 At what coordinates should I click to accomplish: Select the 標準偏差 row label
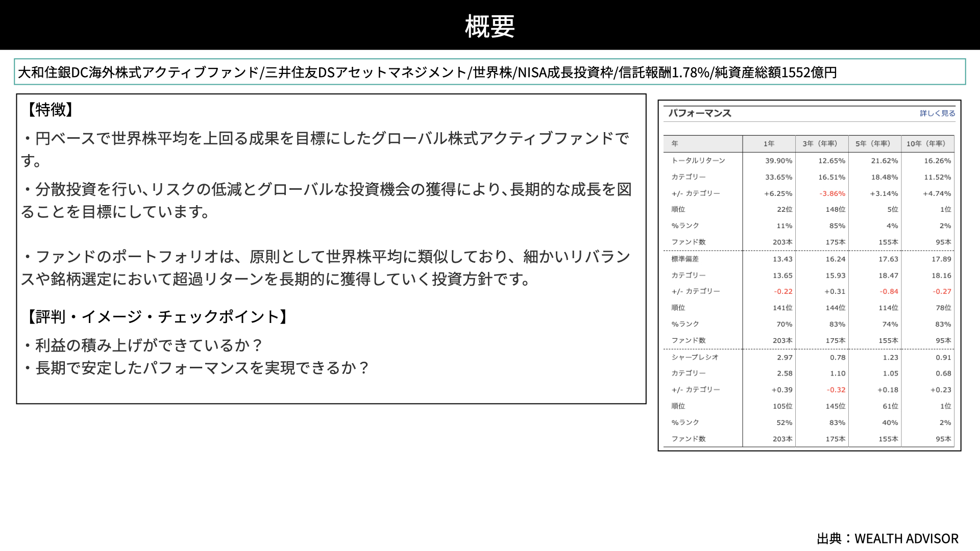point(685,259)
